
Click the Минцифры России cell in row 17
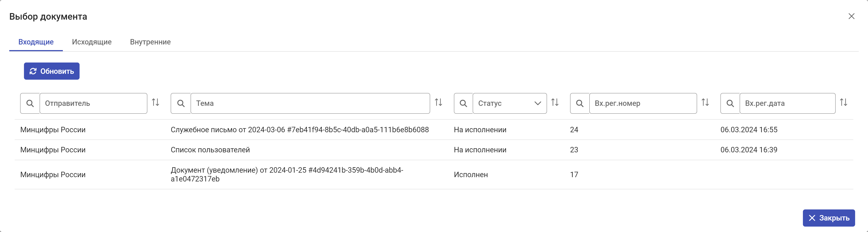pyautogui.click(x=53, y=174)
